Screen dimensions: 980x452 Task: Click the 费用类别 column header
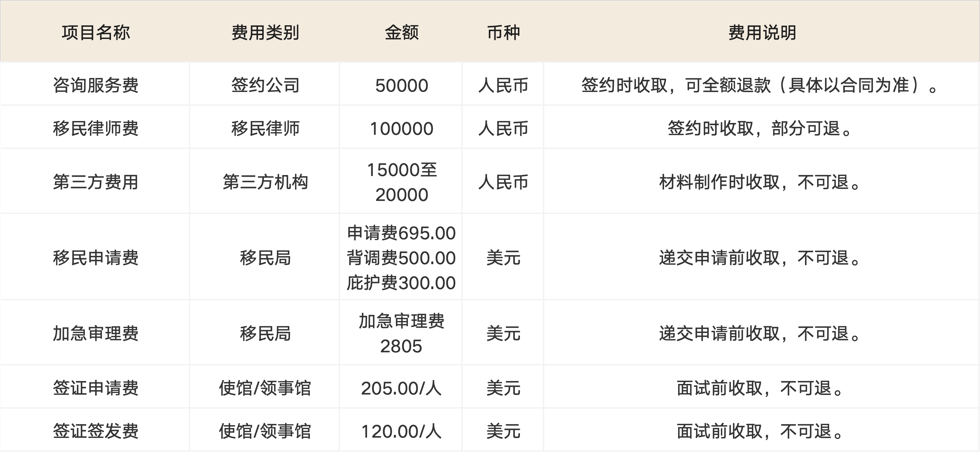[265, 33]
